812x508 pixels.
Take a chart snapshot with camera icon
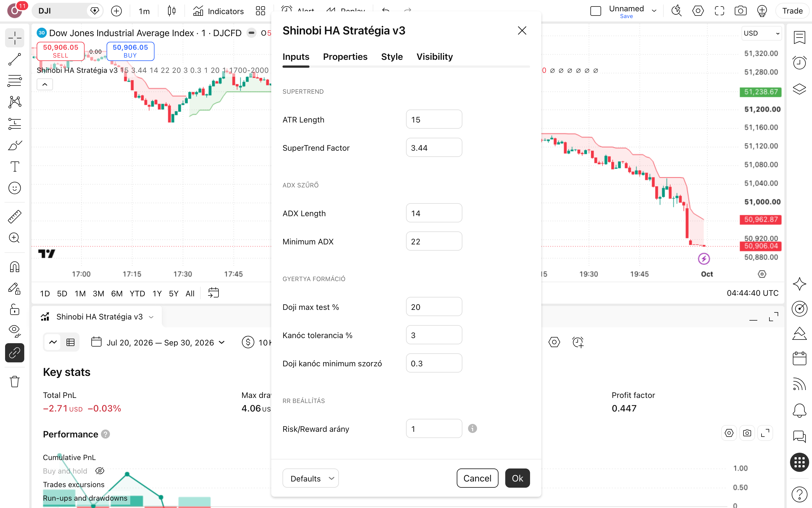741,11
